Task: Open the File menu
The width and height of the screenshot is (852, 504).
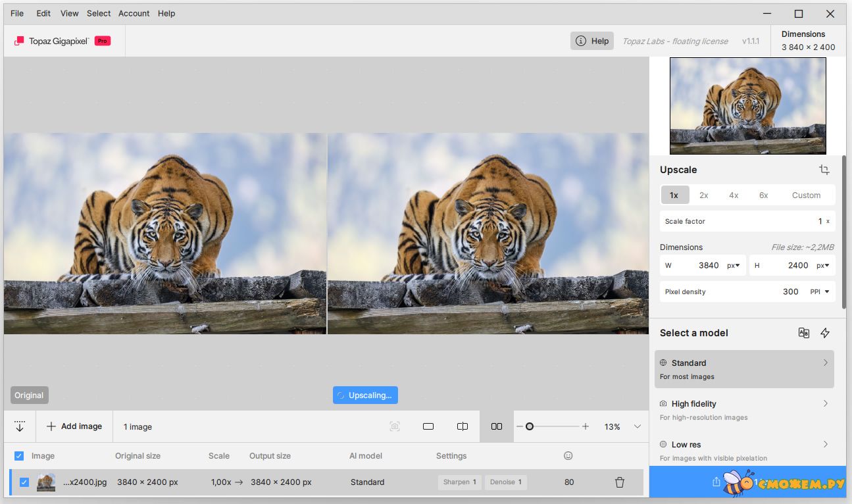Action: tap(17, 13)
